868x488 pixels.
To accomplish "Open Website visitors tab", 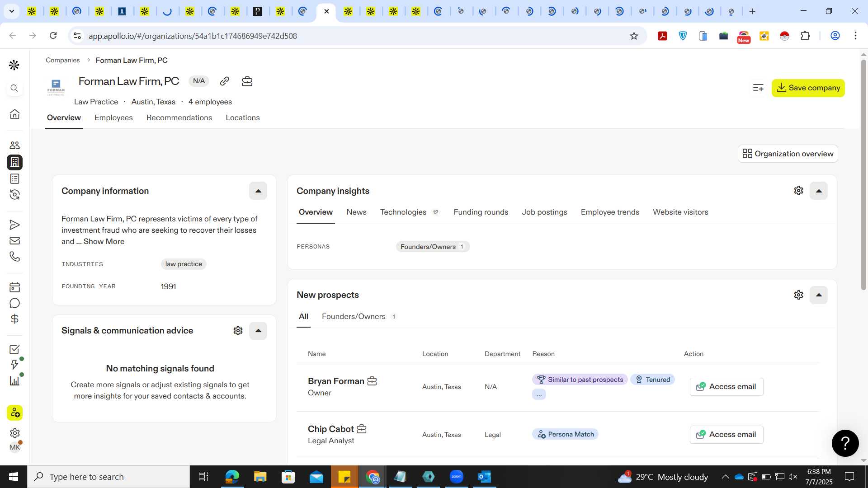I will tap(680, 212).
